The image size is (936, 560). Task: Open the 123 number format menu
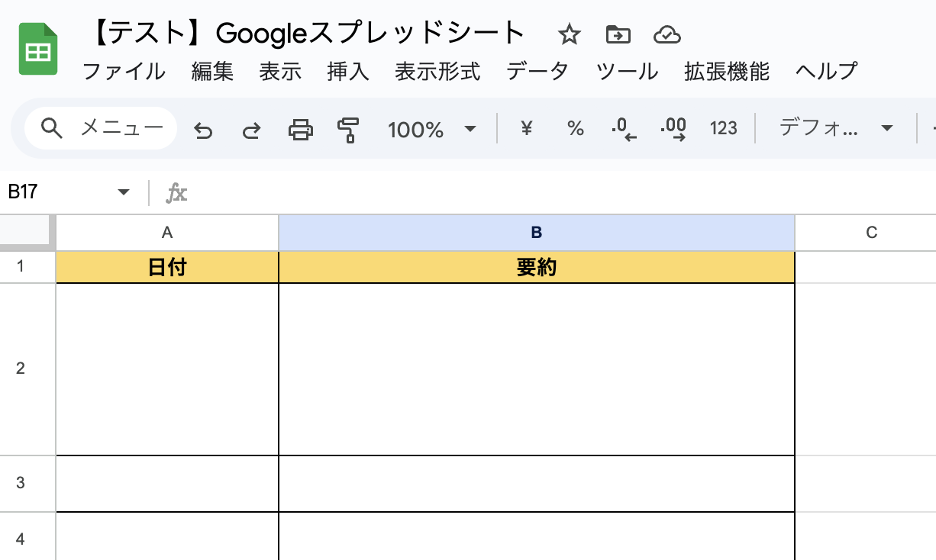[x=723, y=128]
